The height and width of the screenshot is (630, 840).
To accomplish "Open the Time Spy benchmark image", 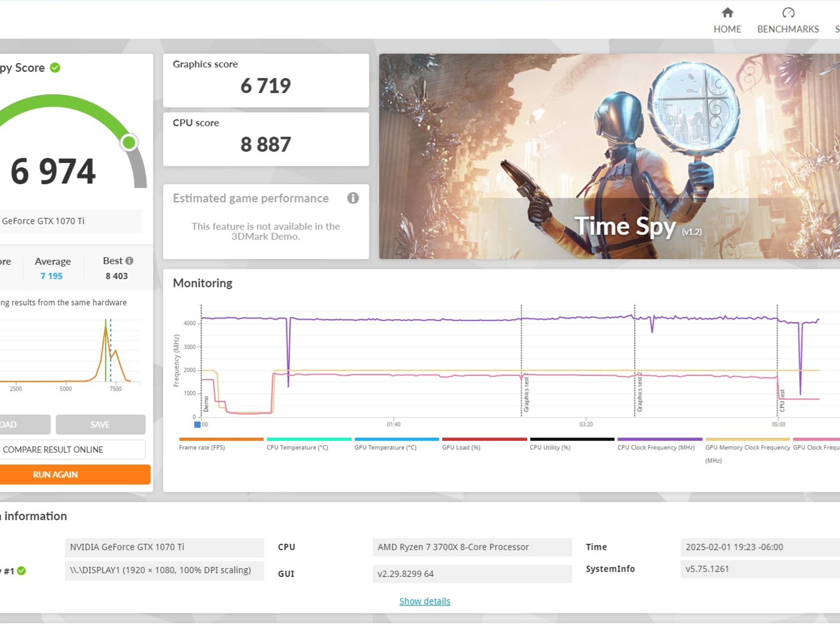I will click(x=609, y=156).
